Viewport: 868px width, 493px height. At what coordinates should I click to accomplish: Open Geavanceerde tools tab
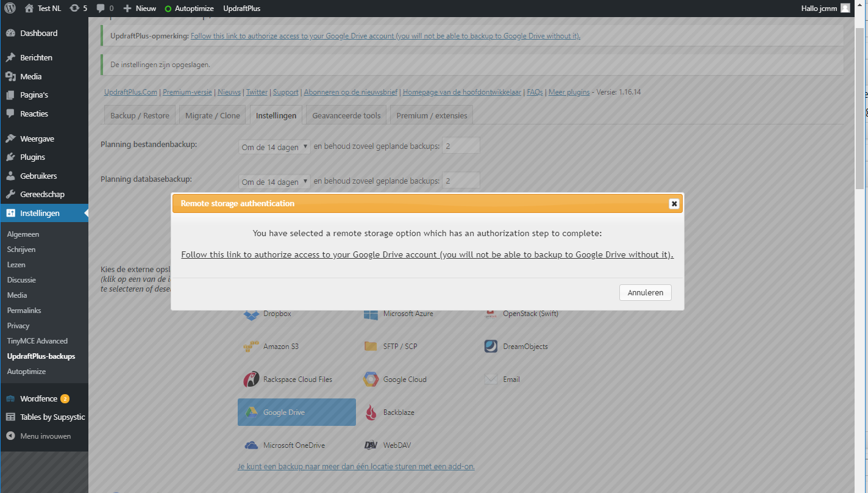[346, 115]
